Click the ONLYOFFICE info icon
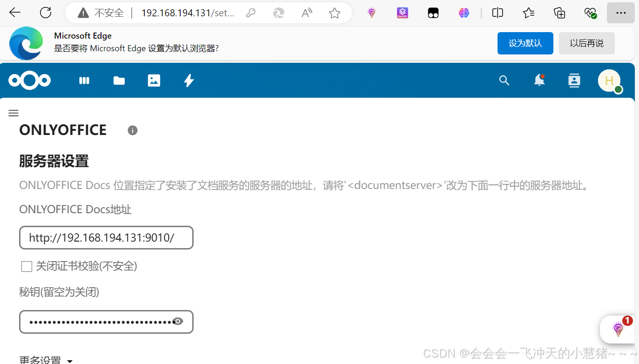Screen dimensions: 639x364 coord(132,130)
